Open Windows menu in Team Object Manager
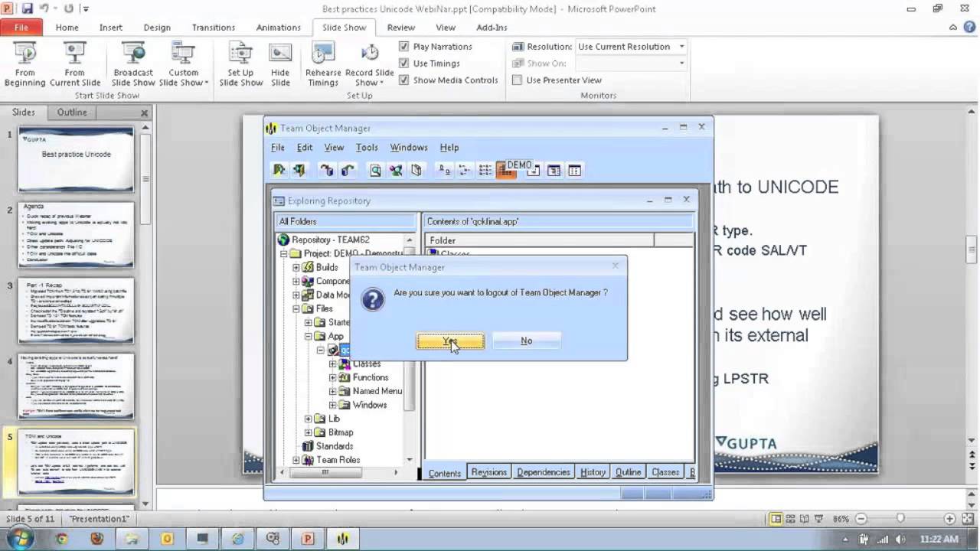The height and width of the screenshot is (551, 980). coord(409,148)
